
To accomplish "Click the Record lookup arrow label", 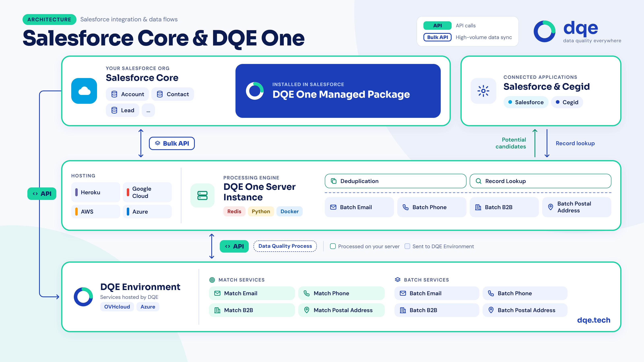I will coord(575,143).
